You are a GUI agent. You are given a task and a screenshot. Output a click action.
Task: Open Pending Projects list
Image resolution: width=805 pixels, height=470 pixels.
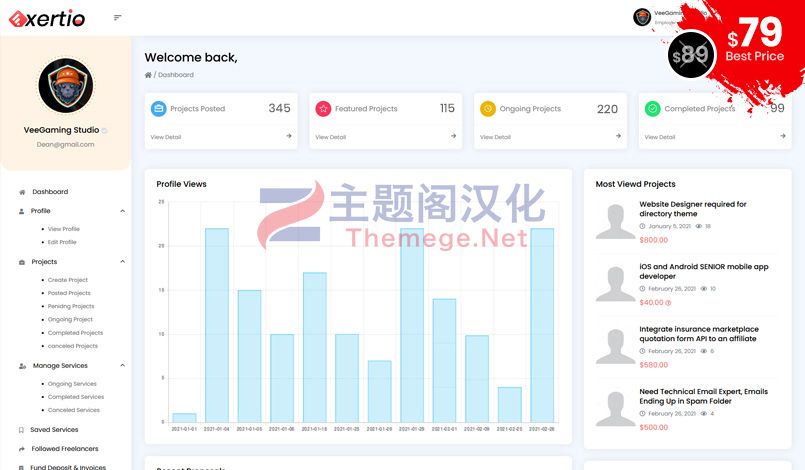pos(71,306)
